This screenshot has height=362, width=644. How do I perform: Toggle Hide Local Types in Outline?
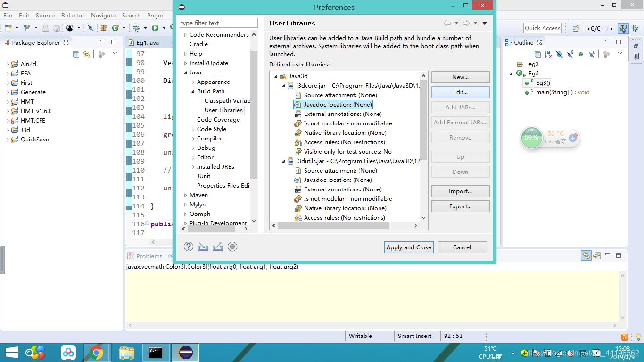(592, 54)
